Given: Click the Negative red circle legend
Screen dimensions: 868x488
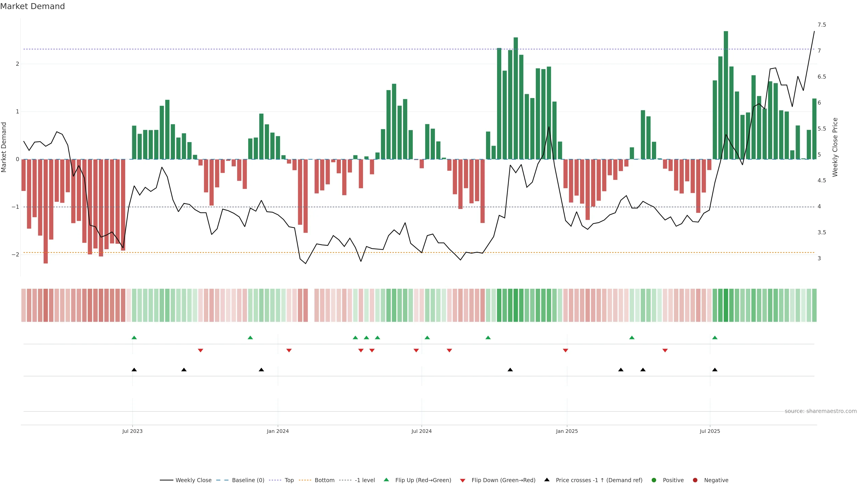Looking at the screenshot, I should click(695, 480).
